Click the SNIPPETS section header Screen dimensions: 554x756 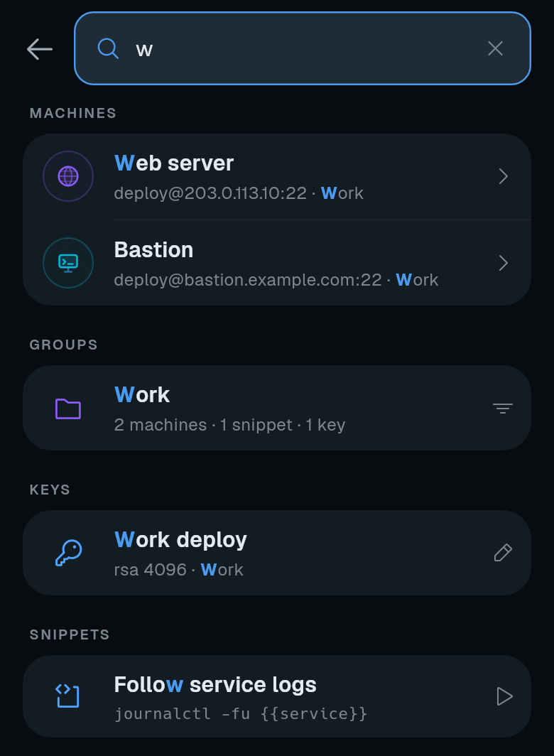70,634
